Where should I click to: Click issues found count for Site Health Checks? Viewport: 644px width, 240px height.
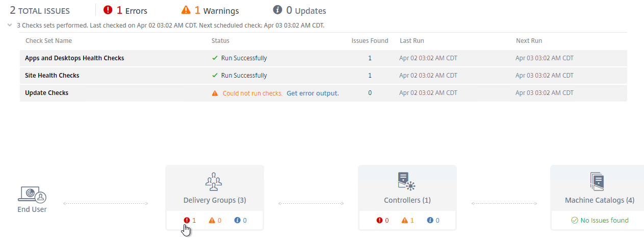(x=370, y=76)
